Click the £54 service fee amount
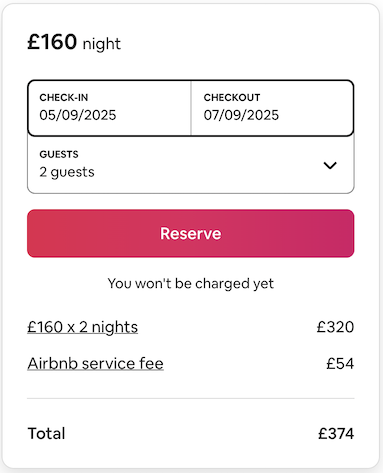 click(340, 363)
